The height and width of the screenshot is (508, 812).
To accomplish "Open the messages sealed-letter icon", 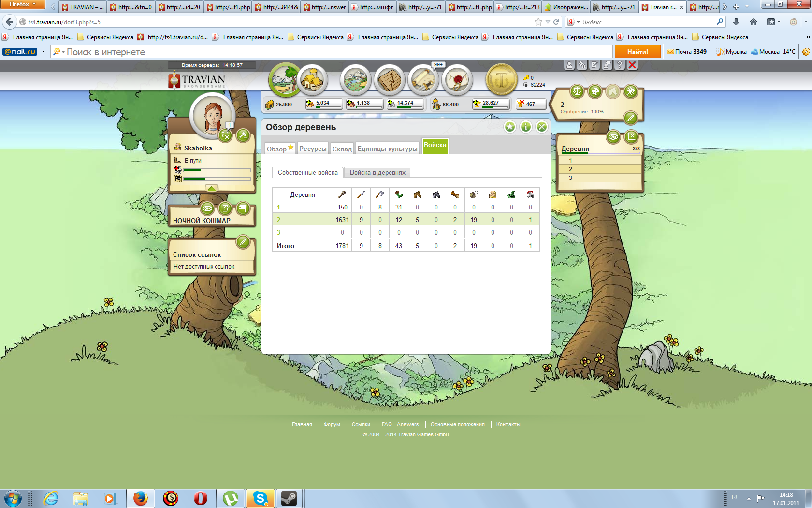I will click(457, 80).
